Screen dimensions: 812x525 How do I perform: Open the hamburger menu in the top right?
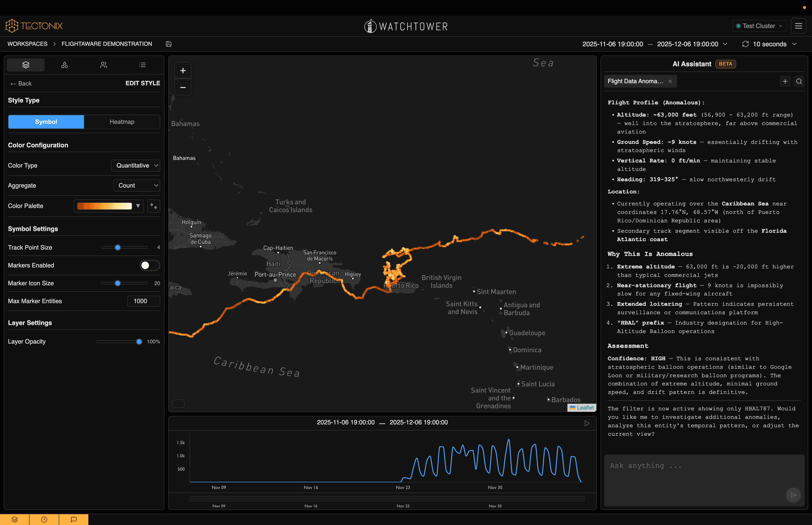(x=798, y=26)
